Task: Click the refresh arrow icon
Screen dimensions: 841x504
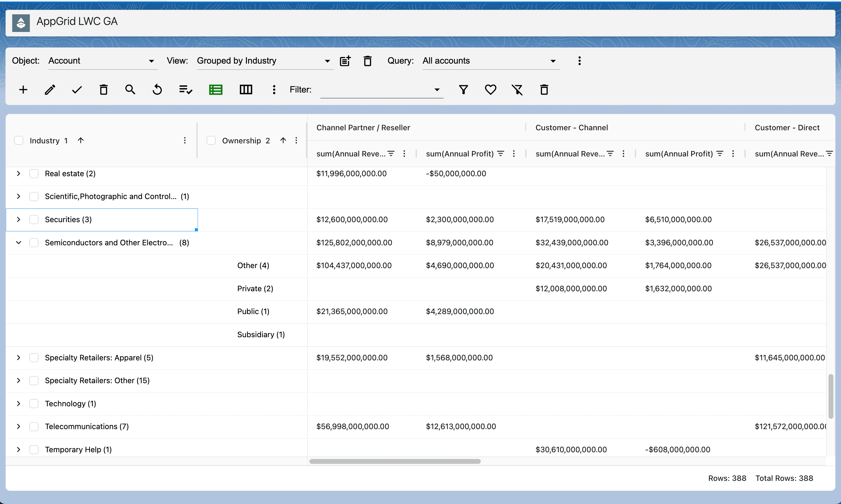Action: [157, 90]
